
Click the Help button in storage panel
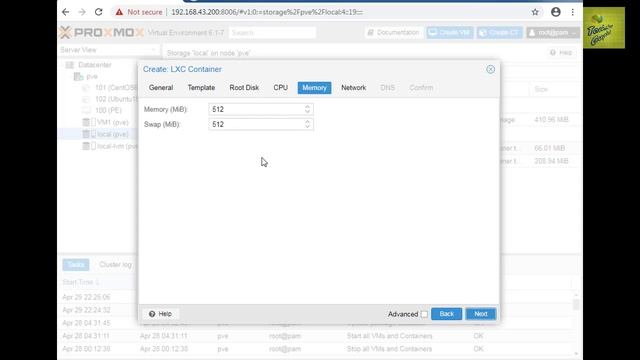click(561, 53)
